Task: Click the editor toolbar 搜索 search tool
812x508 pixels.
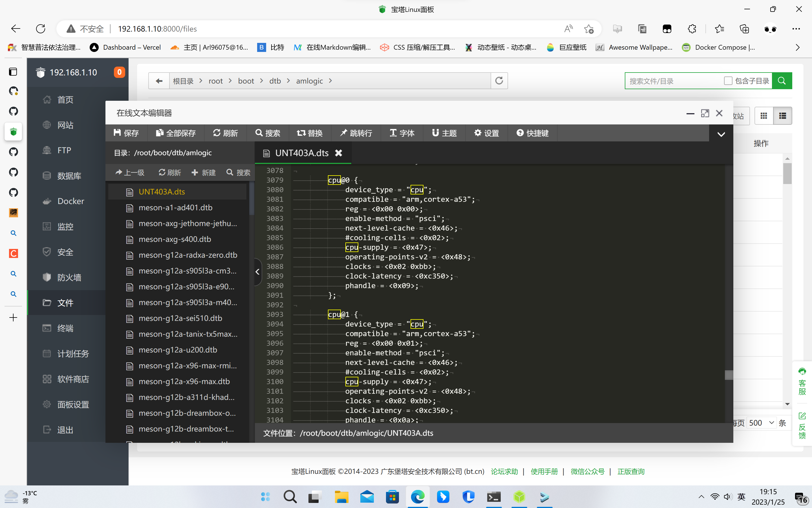Action: pos(267,133)
